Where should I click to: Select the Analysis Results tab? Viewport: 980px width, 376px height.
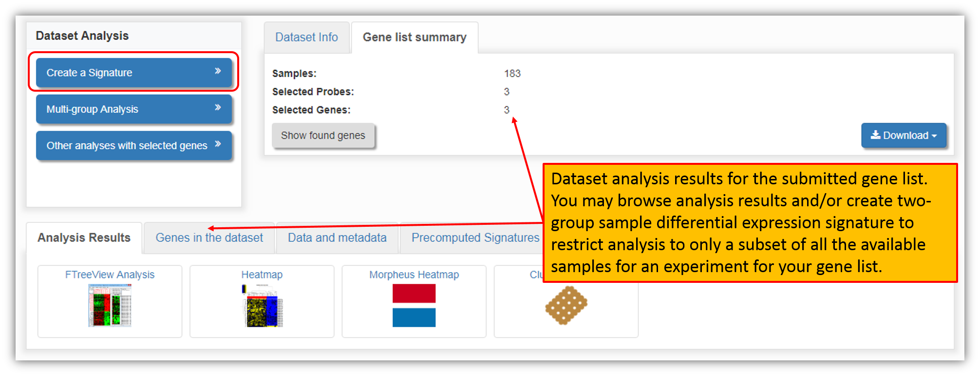click(x=84, y=238)
